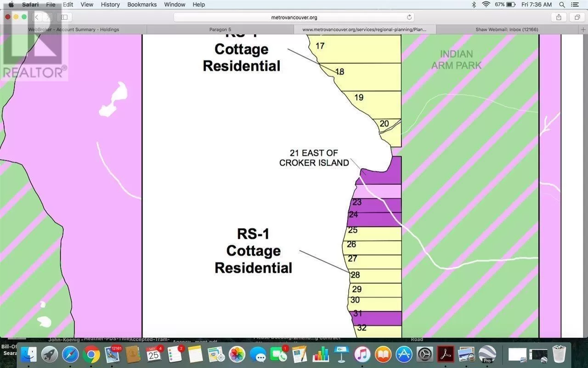588x368 pixels.
Task: Open the Bookmarks menu
Action: point(142,5)
